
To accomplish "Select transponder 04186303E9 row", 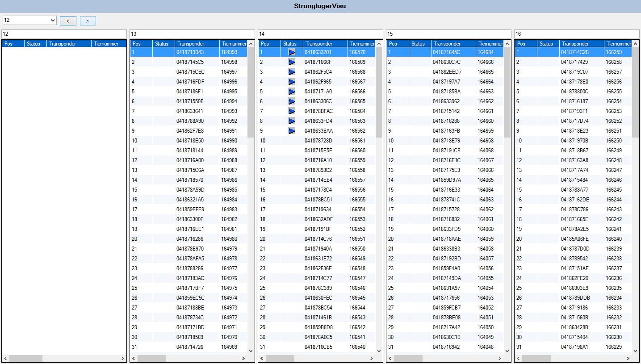I will tap(573, 288).
